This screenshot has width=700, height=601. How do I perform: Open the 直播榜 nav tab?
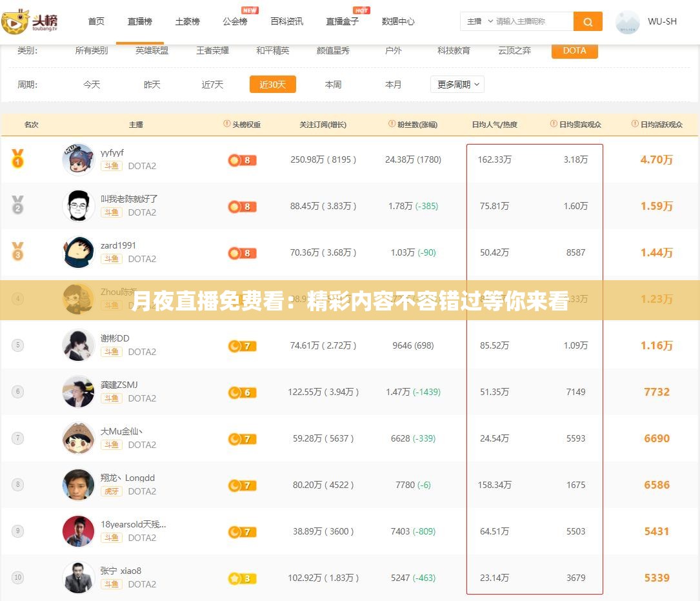pyautogui.click(x=140, y=21)
